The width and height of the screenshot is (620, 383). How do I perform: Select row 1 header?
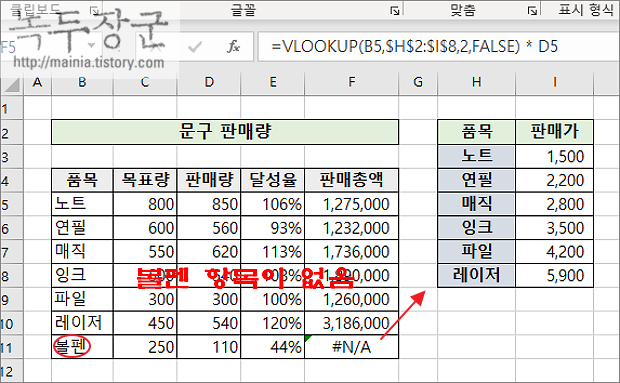pos(11,108)
